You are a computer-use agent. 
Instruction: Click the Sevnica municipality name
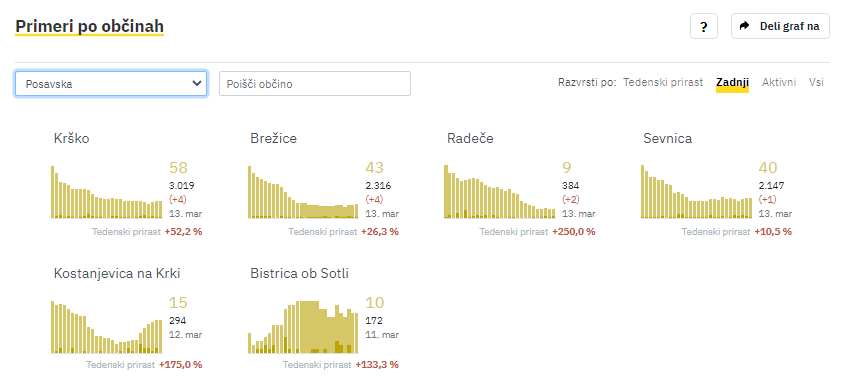667,139
